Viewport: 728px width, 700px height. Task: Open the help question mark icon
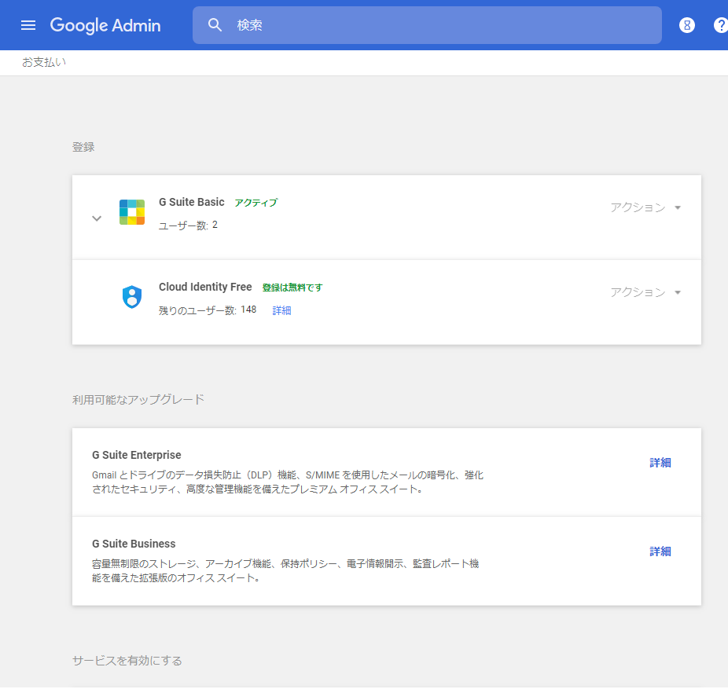tap(720, 25)
